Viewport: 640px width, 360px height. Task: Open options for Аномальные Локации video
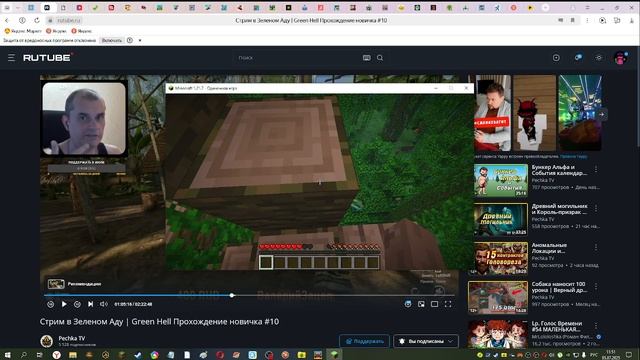[x=596, y=247]
